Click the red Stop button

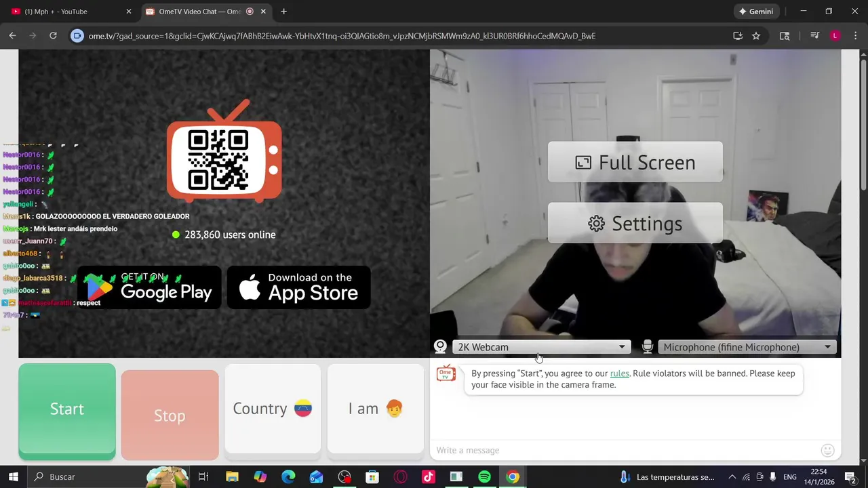tap(170, 415)
